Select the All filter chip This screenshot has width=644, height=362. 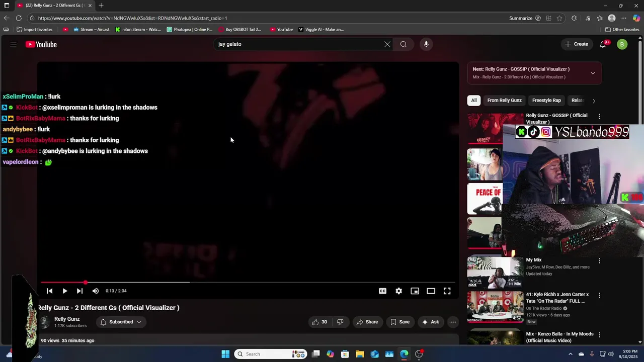pos(474,100)
